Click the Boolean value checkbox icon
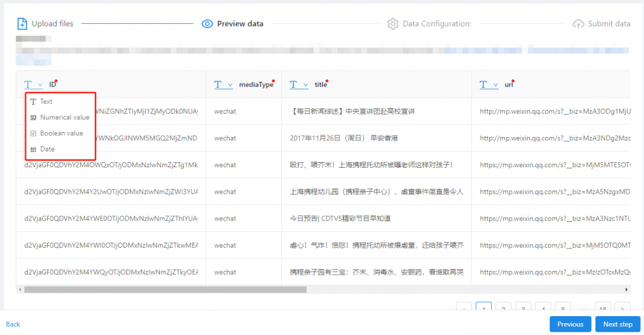The width and height of the screenshot is (644, 335). (33, 133)
